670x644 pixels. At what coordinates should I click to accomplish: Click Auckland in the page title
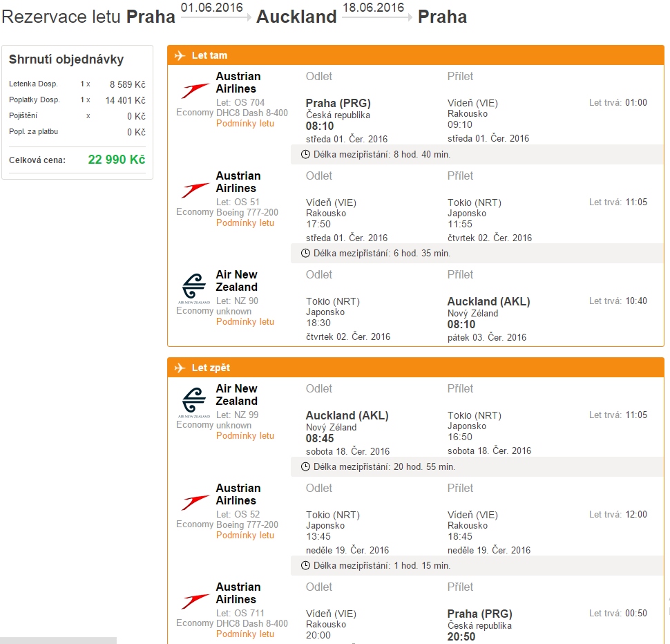click(296, 17)
